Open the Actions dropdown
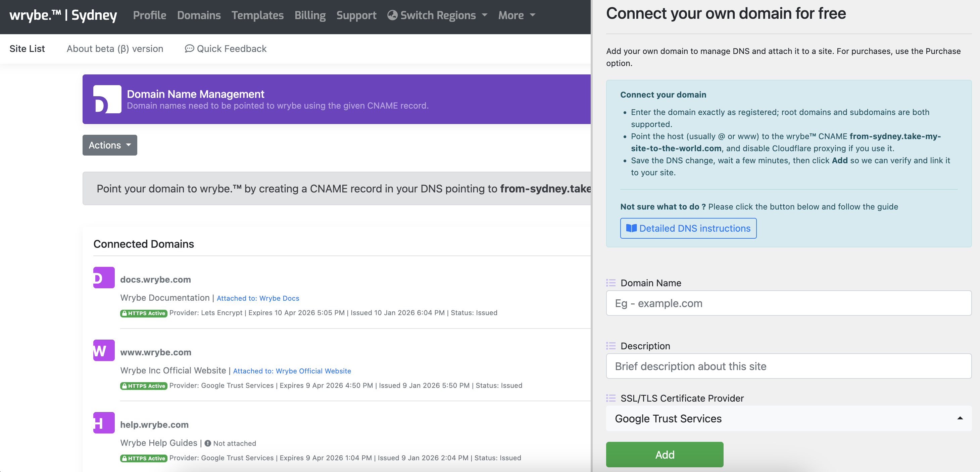The height and width of the screenshot is (472, 980). coord(109,145)
